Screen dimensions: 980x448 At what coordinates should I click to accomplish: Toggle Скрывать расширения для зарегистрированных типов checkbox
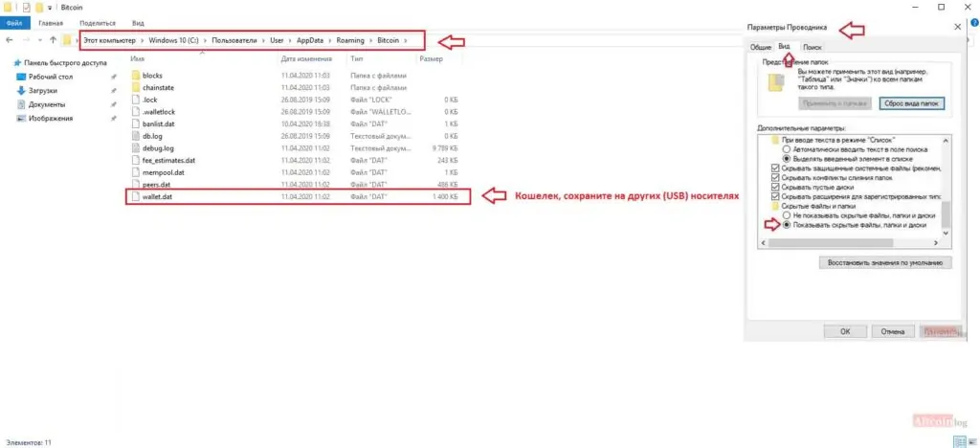pos(775,196)
